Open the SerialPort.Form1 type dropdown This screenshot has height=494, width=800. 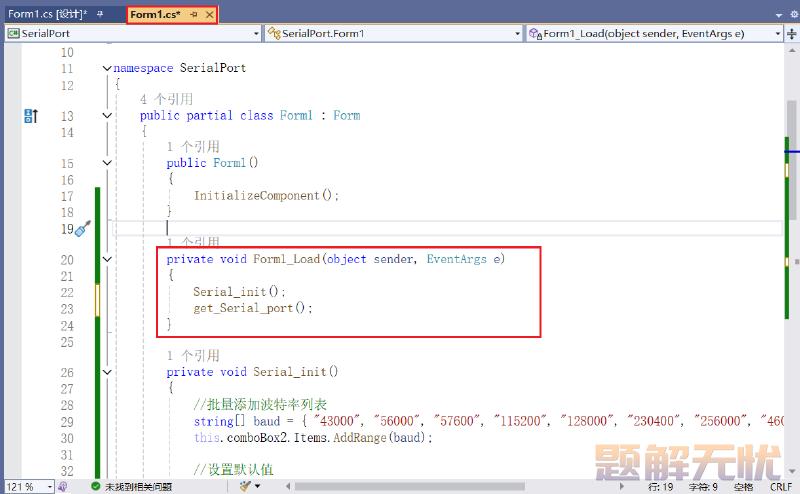[517, 34]
